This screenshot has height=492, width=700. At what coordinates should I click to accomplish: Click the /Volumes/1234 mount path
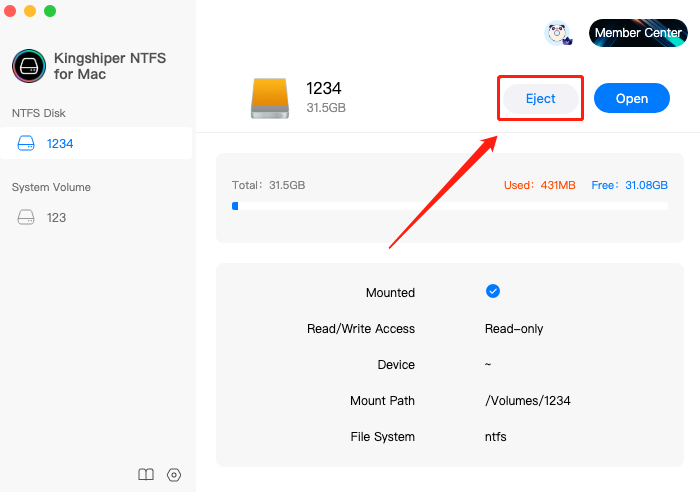528,400
